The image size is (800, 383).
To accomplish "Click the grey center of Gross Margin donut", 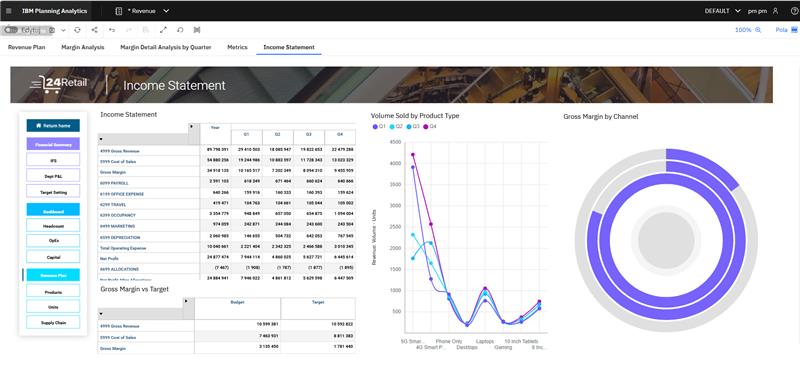I will pos(666,240).
